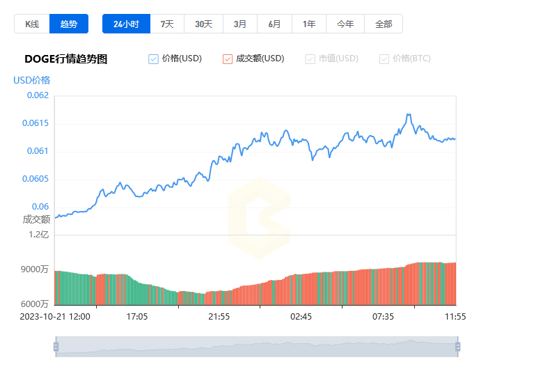Show the 30天 time range

pyautogui.click(x=203, y=24)
